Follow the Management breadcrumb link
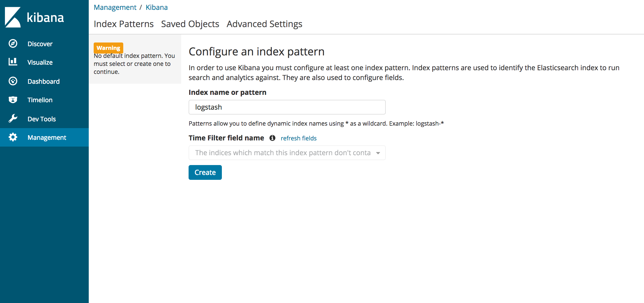The height and width of the screenshot is (303, 644). click(x=115, y=7)
